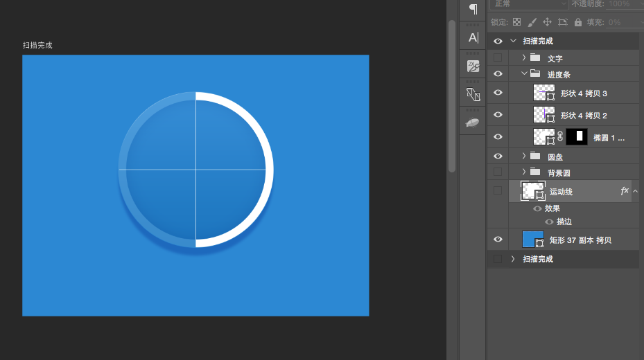Lock transparent pixels icon
Screen dimensions: 644x360
pos(516,22)
